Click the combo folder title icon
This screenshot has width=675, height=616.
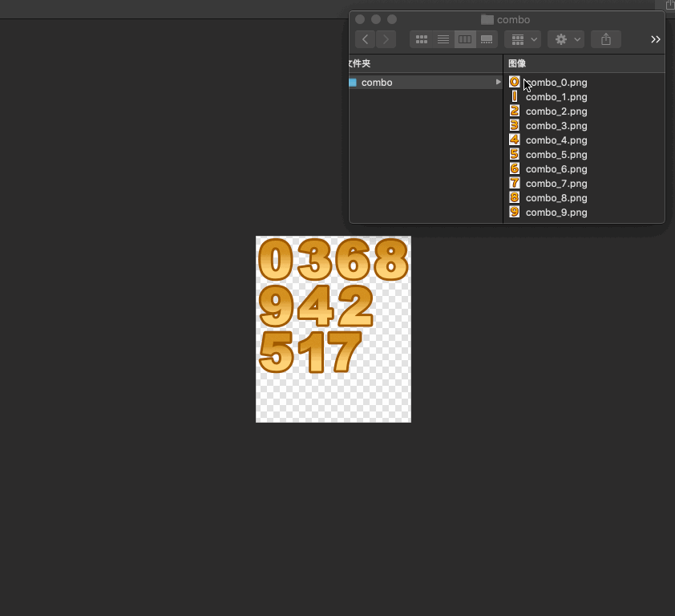coord(487,19)
